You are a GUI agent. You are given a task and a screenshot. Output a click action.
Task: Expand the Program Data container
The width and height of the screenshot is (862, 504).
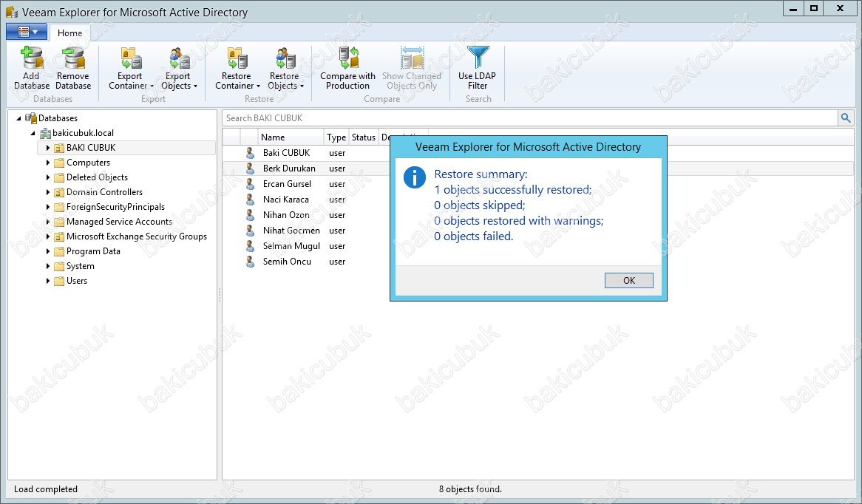click(x=48, y=252)
